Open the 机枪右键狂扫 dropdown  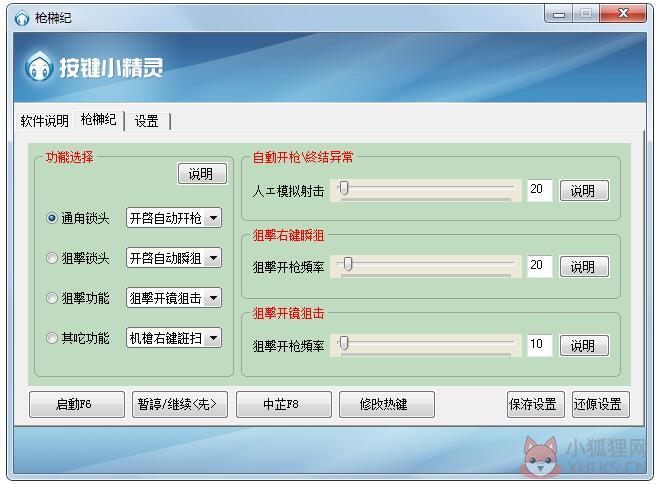(174, 338)
